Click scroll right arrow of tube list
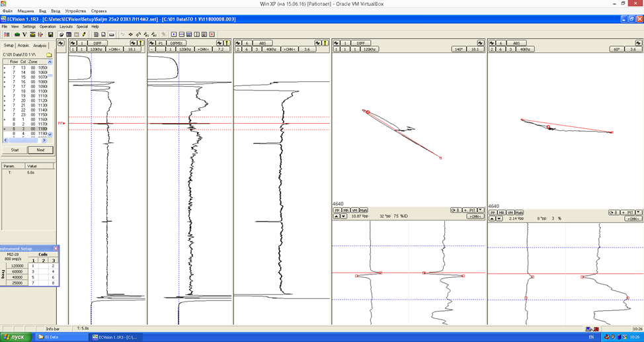Image resolution: width=644 pixels, height=342 pixels. (x=44, y=140)
